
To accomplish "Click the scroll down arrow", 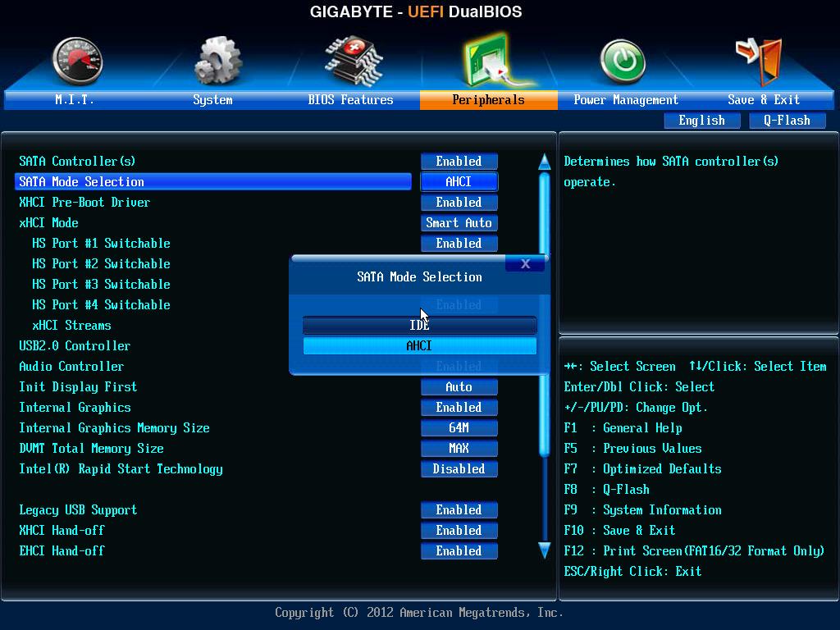I will point(545,550).
